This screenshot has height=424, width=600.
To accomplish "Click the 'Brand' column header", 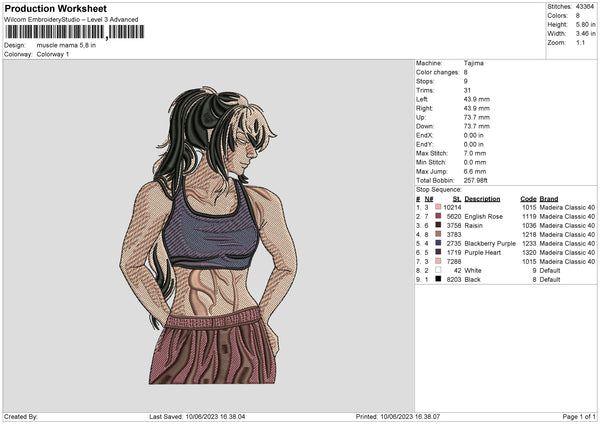I will pyautogui.click(x=549, y=199).
